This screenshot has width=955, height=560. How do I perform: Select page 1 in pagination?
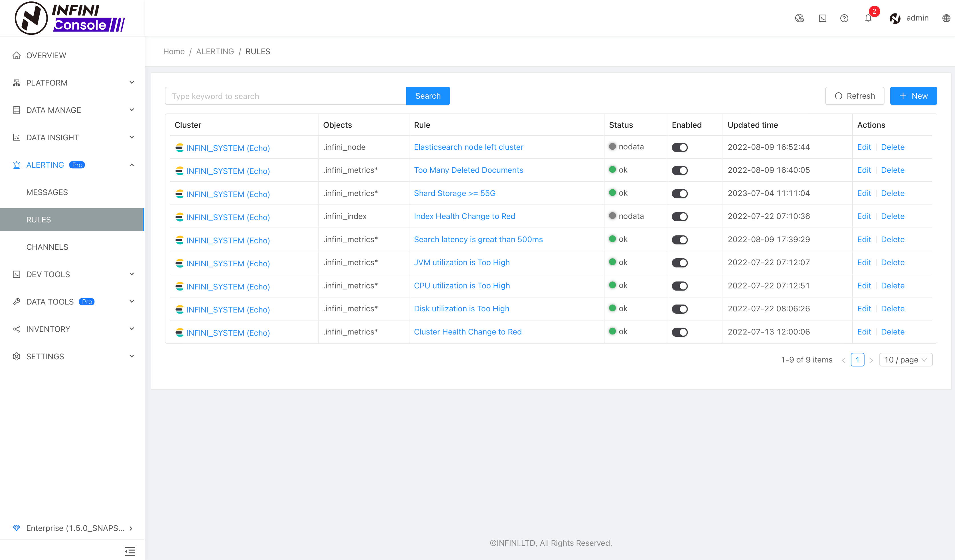pyautogui.click(x=857, y=360)
